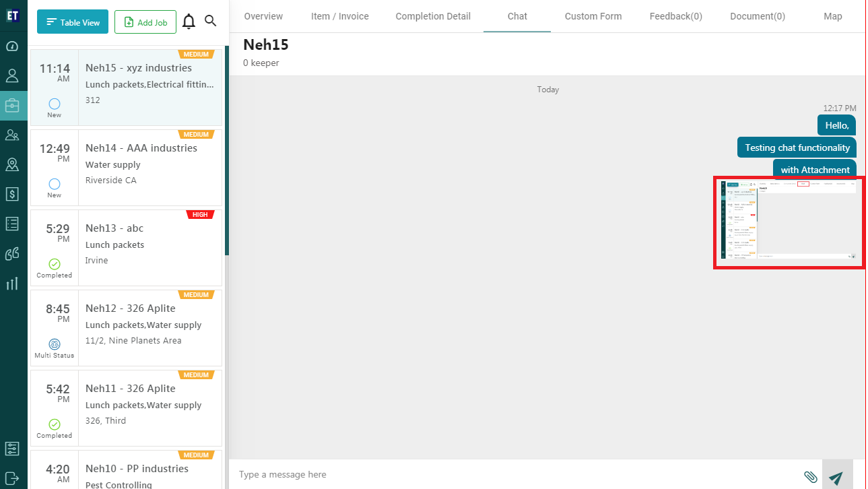Open the dollar invoice icon in sidebar
Viewport: 868px width, 489px height.
click(x=12, y=194)
